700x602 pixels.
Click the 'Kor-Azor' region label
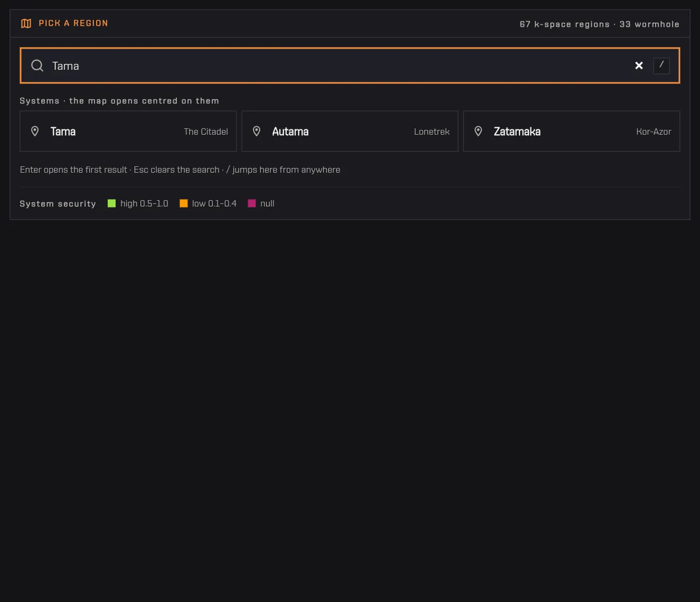tap(654, 131)
